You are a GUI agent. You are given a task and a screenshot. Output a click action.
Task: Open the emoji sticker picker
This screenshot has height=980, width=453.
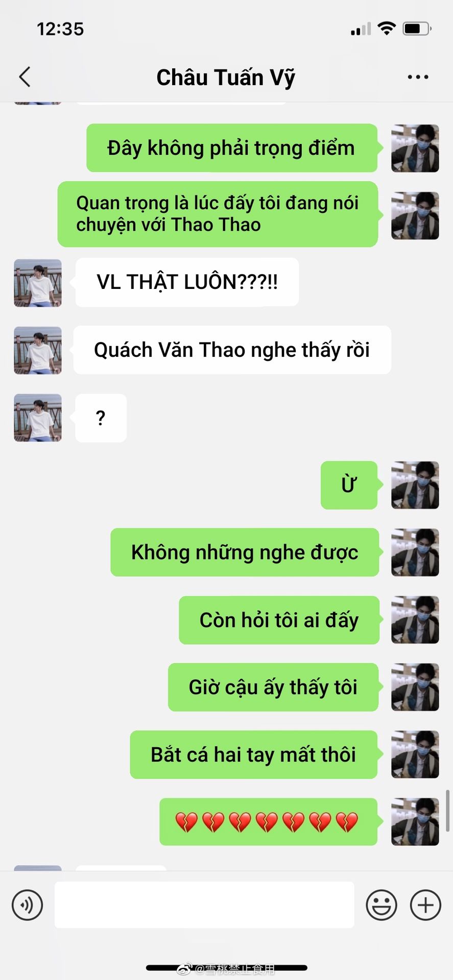pos(382,905)
